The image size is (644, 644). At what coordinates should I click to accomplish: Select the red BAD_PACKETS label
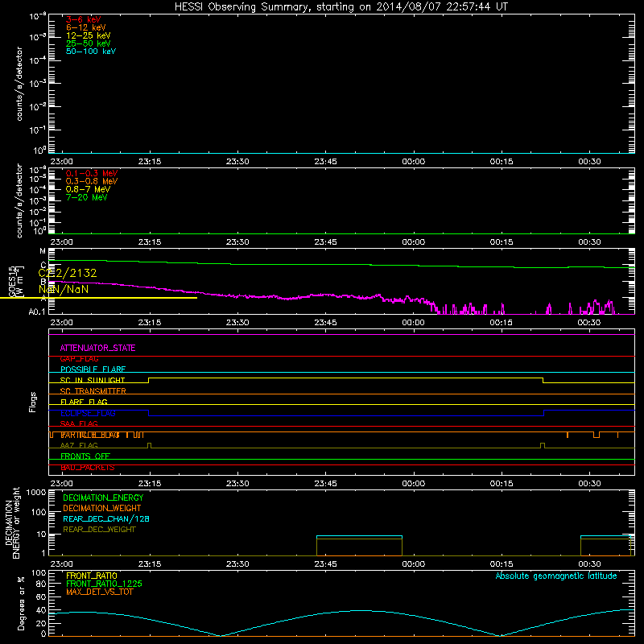[88, 468]
